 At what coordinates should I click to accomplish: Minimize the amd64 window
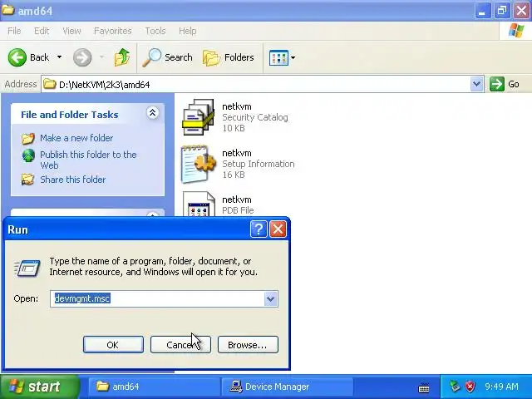[482, 11]
